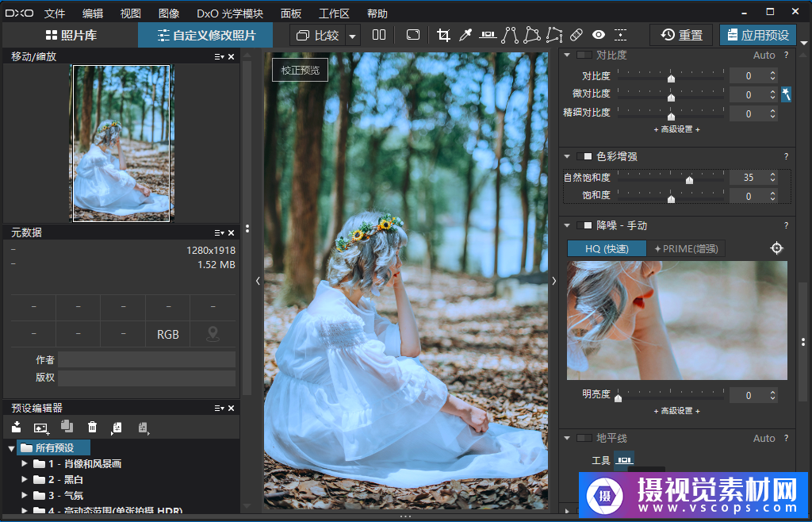Select the dust repair bandage tool

576,35
